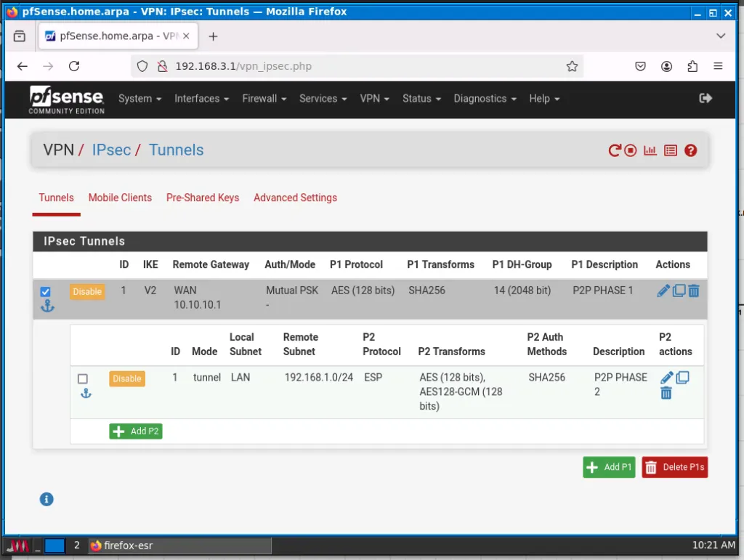Expand the Services menu
The image size is (744, 560).
tap(323, 99)
